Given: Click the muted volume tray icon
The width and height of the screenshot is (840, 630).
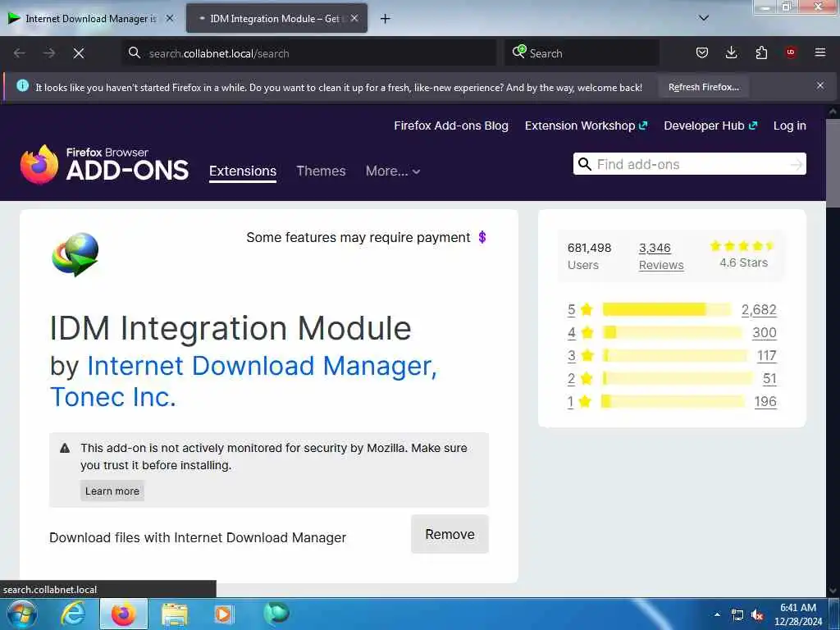Looking at the screenshot, I should [x=757, y=615].
